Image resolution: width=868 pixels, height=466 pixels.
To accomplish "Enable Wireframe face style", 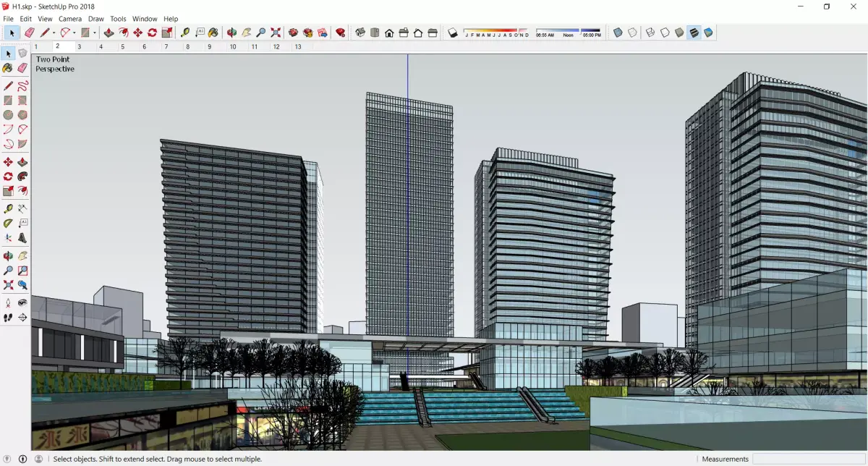I will pyautogui.click(x=650, y=33).
